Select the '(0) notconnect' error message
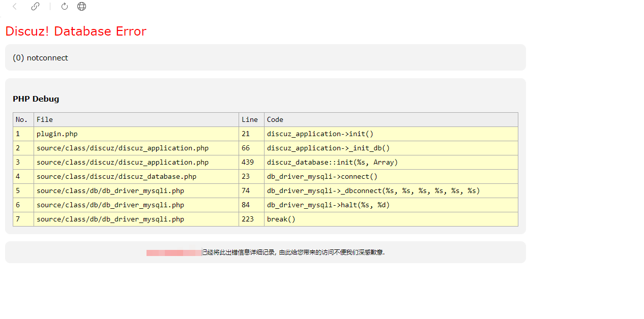 [41, 58]
